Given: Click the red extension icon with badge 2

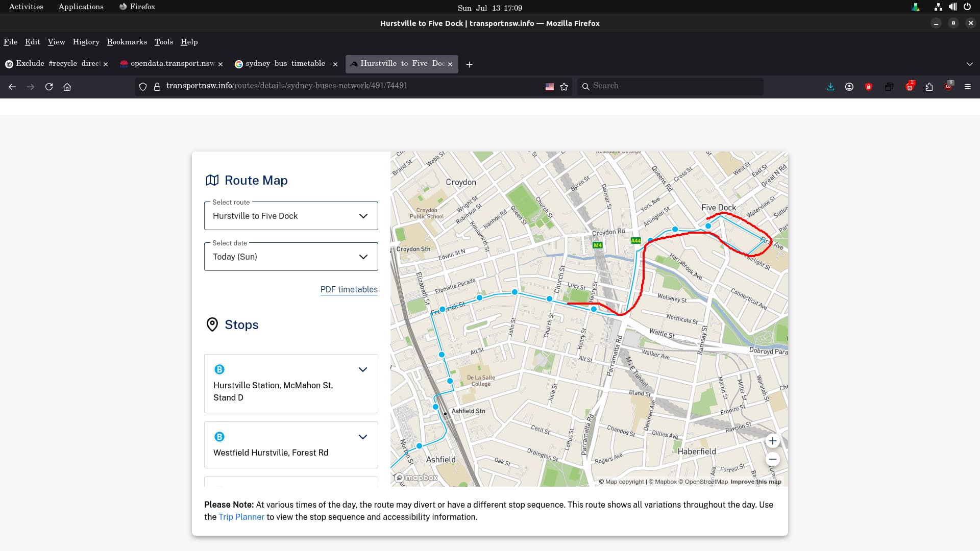Looking at the screenshot, I should 910,86.
